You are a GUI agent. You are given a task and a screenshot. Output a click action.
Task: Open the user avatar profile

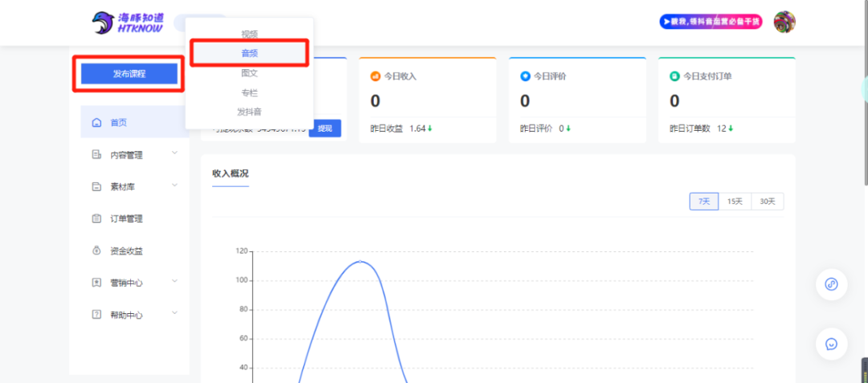click(784, 22)
